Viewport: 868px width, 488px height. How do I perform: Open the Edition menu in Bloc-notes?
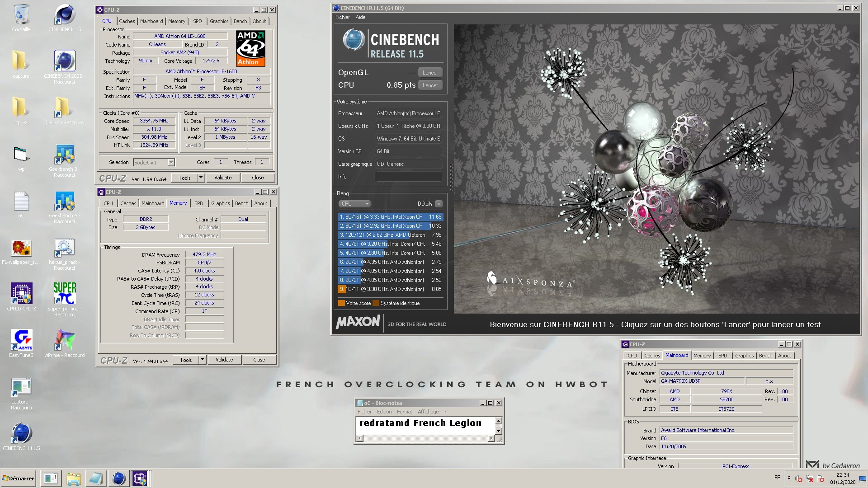click(384, 412)
